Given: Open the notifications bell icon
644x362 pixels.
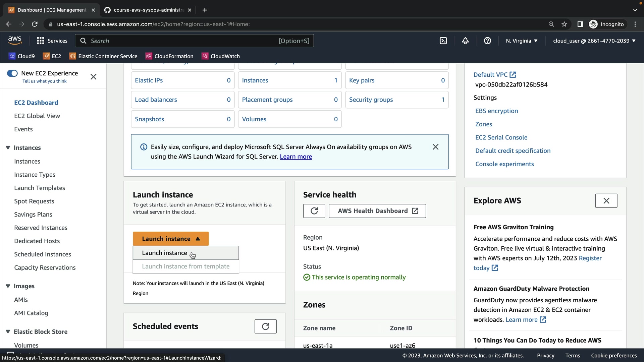Looking at the screenshot, I should pos(465,41).
